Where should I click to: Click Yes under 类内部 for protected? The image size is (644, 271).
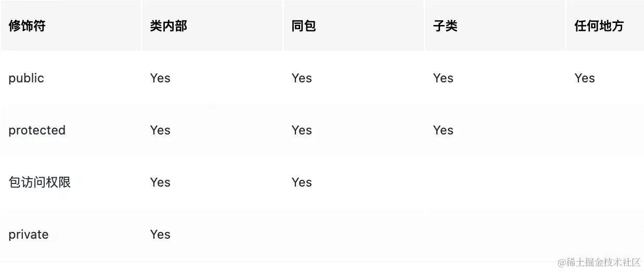160,130
